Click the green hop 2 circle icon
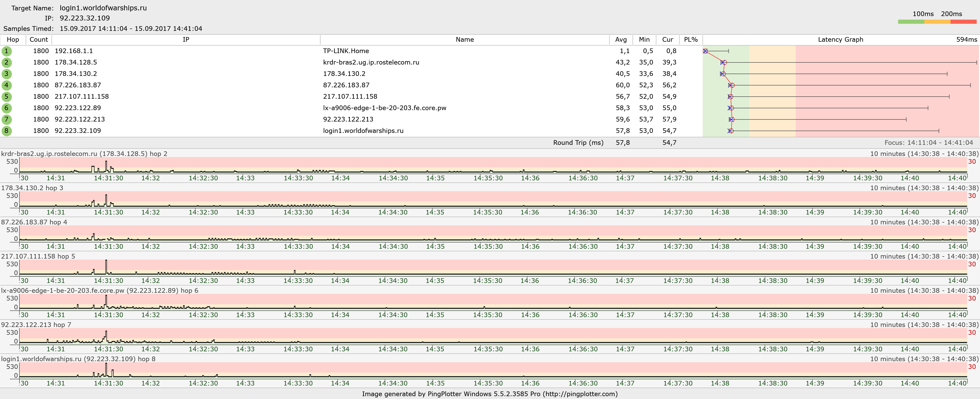 point(6,62)
